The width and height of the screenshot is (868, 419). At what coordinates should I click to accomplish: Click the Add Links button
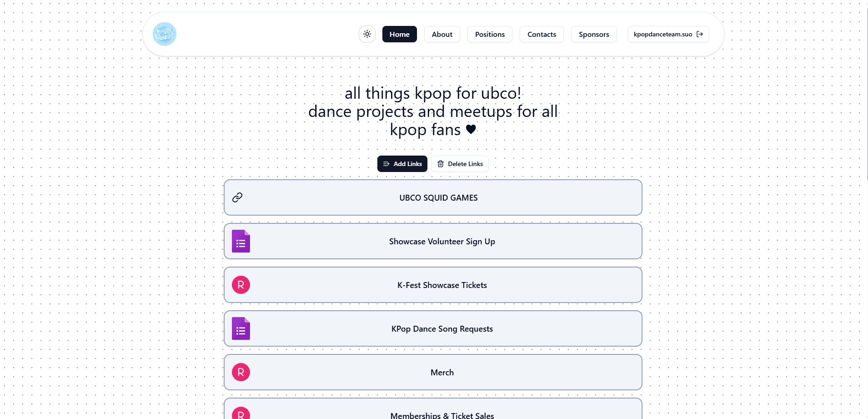tap(402, 164)
